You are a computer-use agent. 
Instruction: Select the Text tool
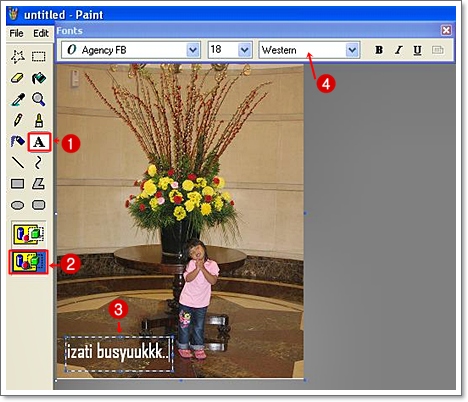(39, 142)
